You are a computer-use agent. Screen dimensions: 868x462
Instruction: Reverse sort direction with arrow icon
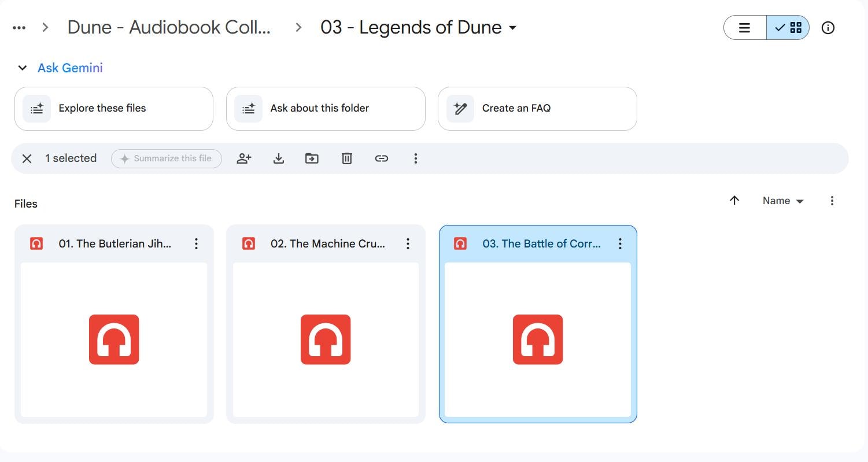[x=734, y=201]
